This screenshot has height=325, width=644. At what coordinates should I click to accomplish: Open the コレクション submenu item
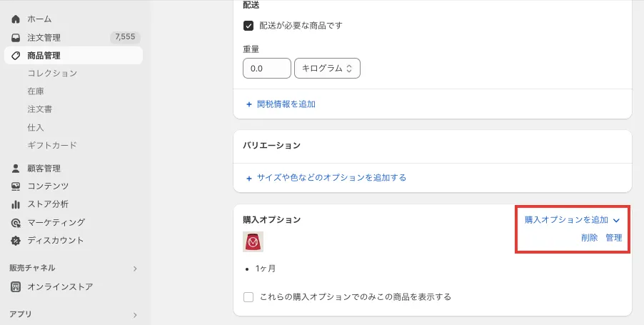click(52, 74)
